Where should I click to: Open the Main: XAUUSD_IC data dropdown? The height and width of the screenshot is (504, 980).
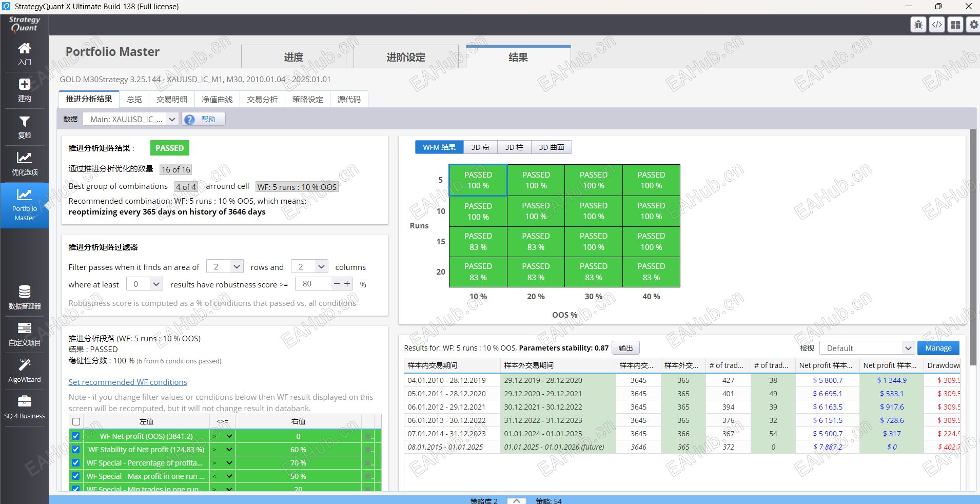click(x=131, y=120)
